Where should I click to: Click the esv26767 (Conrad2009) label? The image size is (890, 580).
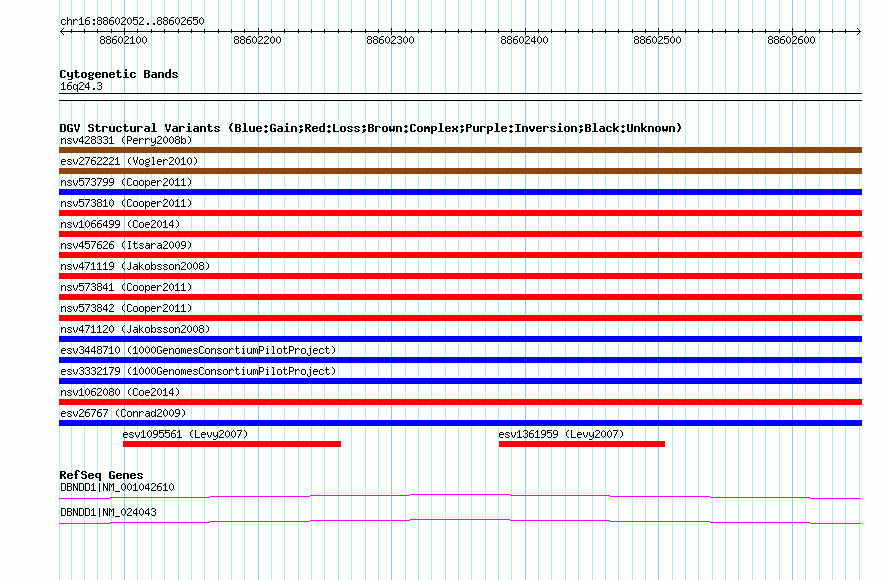pyautogui.click(x=123, y=413)
